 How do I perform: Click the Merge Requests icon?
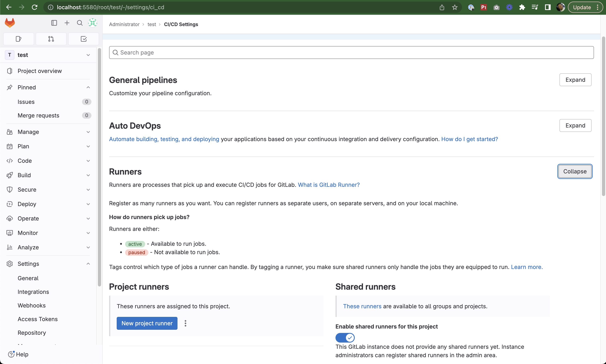[51, 39]
